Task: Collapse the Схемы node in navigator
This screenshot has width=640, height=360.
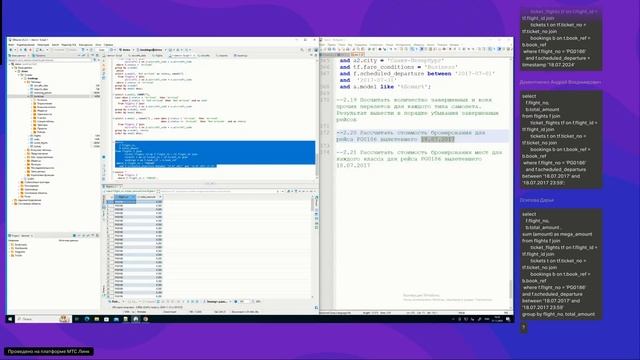Action: pyautogui.click(x=19, y=75)
